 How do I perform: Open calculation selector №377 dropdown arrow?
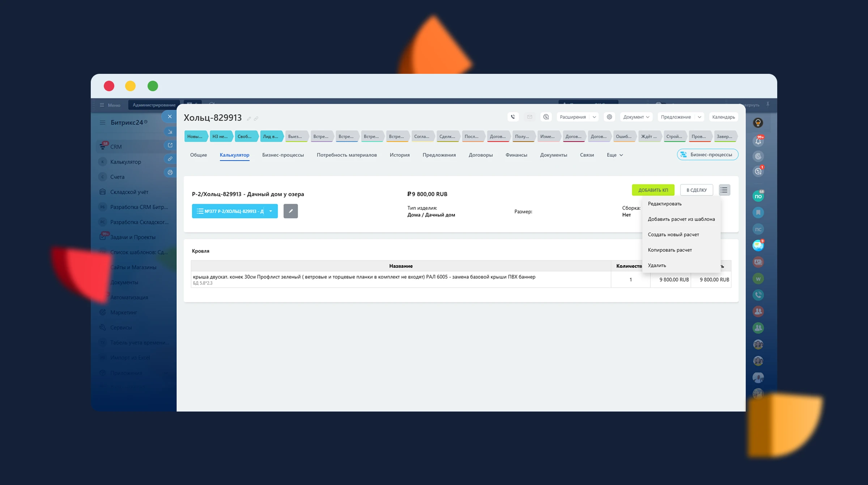[271, 211]
